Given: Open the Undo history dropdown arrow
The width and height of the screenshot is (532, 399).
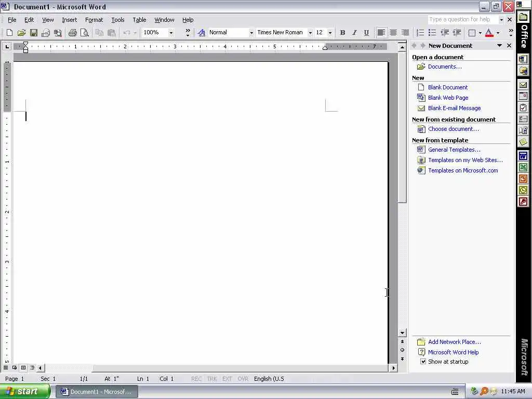Looking at the screenshot, I should coord(135,33).
